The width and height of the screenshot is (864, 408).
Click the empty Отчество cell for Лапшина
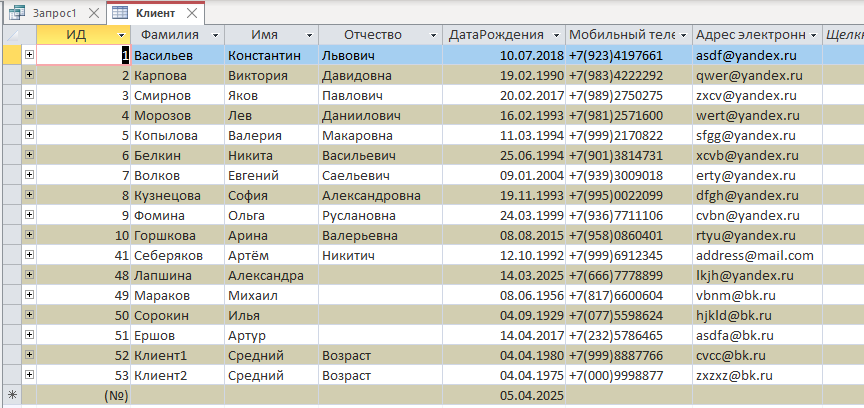[380, 276]
